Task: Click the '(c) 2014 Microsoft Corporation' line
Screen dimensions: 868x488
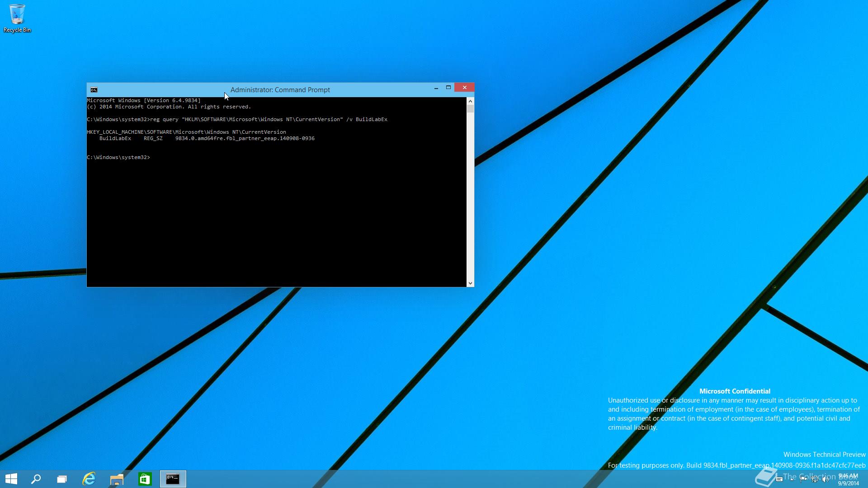Action: [x=169, y=107]
